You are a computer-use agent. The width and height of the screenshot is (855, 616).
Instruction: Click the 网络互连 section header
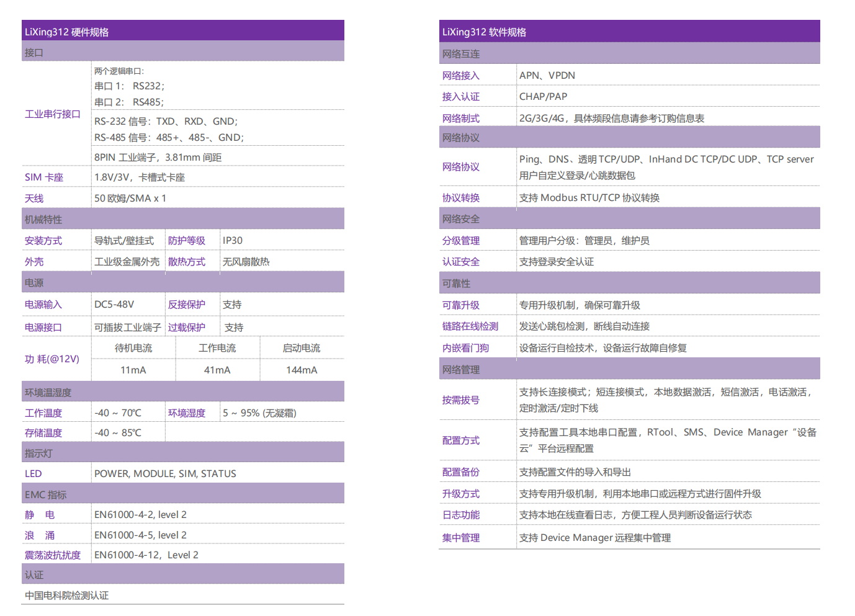(x=461, y=54)
